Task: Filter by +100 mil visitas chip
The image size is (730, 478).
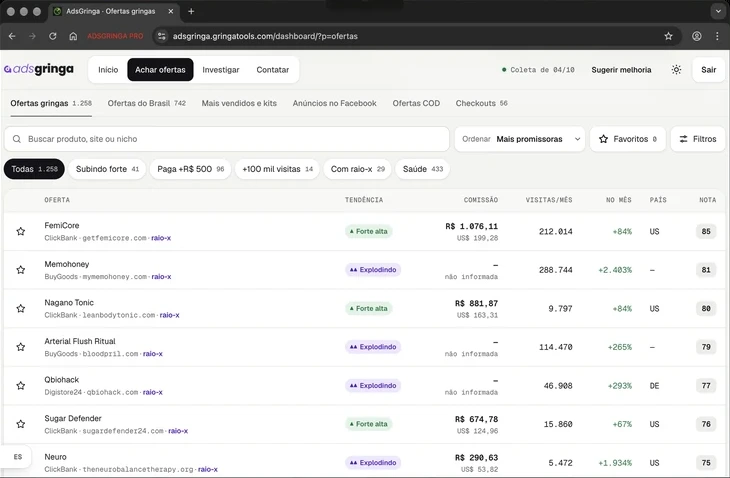Action: (277, 169)
